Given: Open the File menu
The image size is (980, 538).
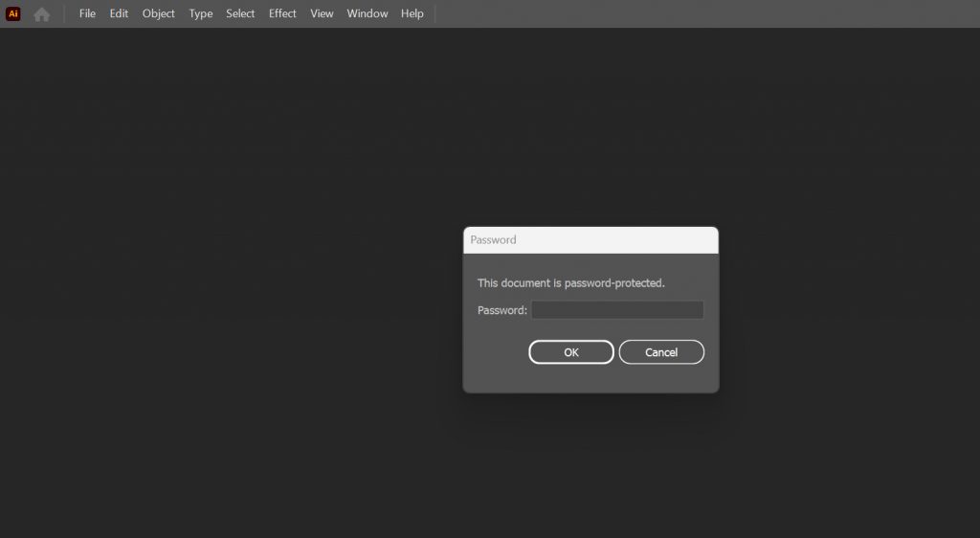Looking at the screenshot, I should coord(87,13).
